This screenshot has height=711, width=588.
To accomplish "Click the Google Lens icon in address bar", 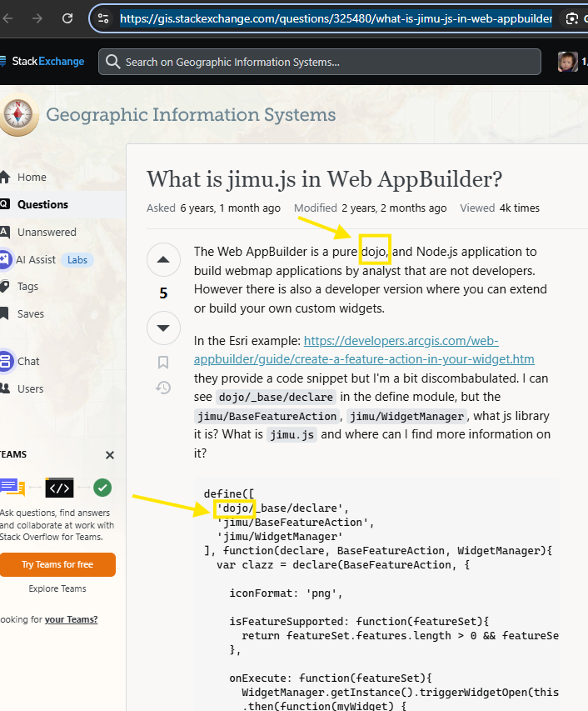I will click(572, 18).
